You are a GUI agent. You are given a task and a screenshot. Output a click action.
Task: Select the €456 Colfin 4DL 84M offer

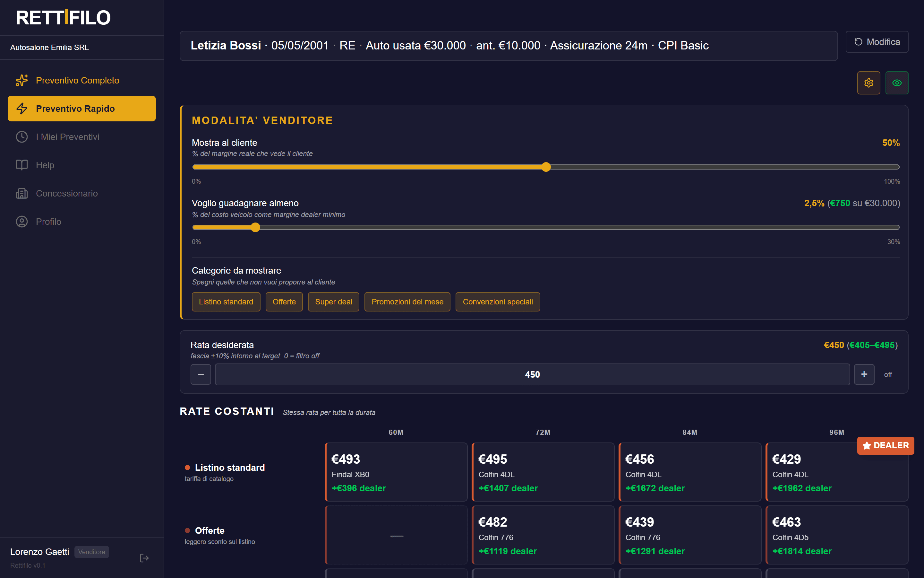click(690, 472)
